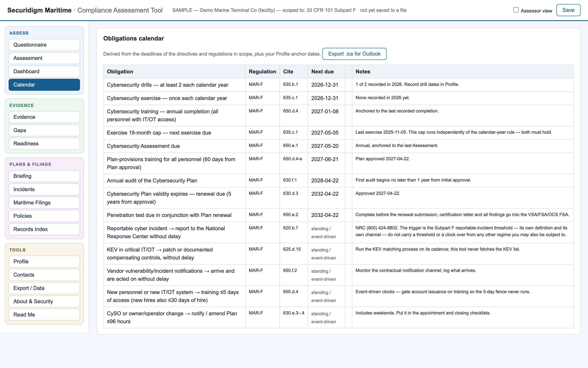Screen dimensions: 588x368
Task: Click the 2027-05-05 due date
Action: pos(325,133)
